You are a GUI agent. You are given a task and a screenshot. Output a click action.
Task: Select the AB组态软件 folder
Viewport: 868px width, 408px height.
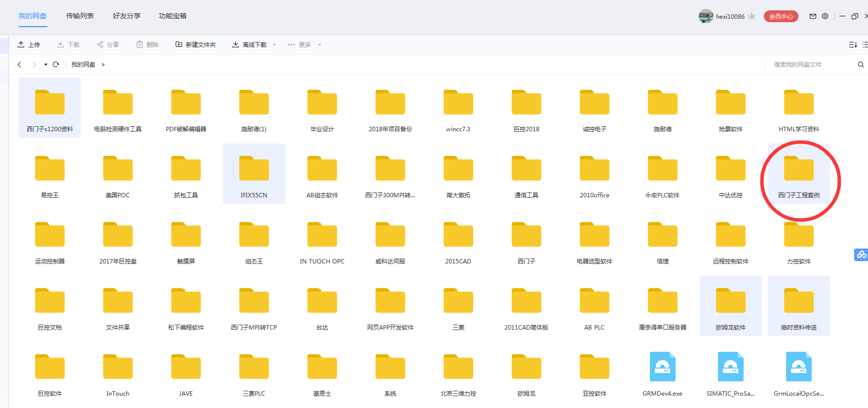click(x=322, y=174)
